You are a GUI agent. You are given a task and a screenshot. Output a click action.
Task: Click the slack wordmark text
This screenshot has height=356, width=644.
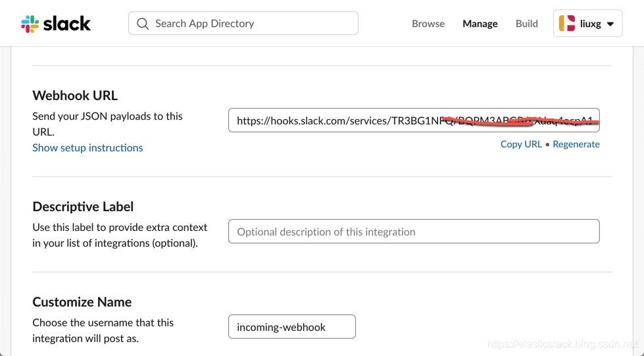click(x=67, y=24)
